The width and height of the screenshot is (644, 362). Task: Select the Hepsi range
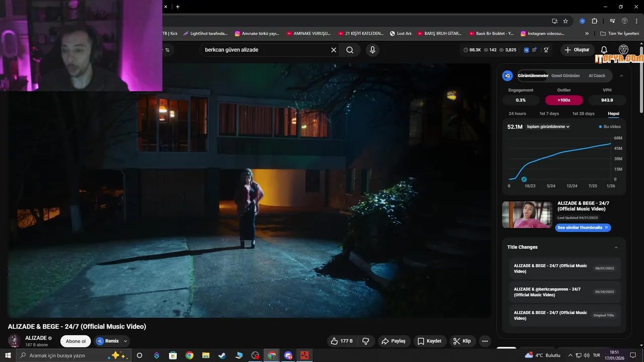[x=613, y=114]
